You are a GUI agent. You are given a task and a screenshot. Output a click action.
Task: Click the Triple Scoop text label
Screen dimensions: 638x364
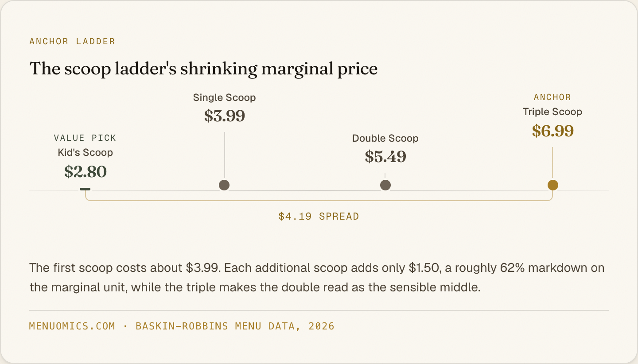pos(552,112)
